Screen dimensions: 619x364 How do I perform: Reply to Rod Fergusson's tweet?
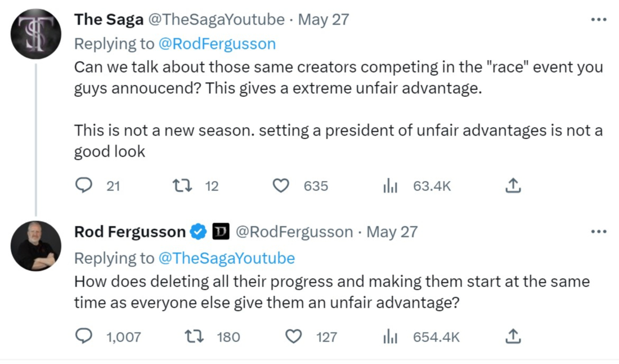pos(84,336)
